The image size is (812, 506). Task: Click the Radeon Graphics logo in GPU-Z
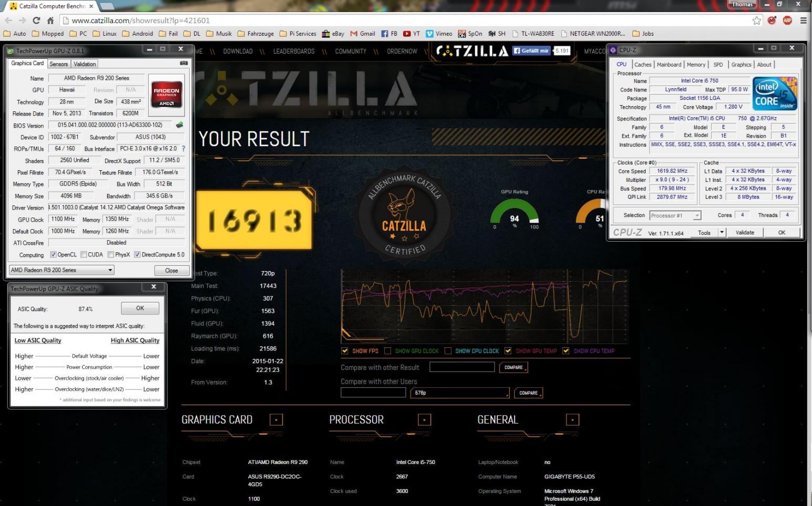[x=167, y=95]
